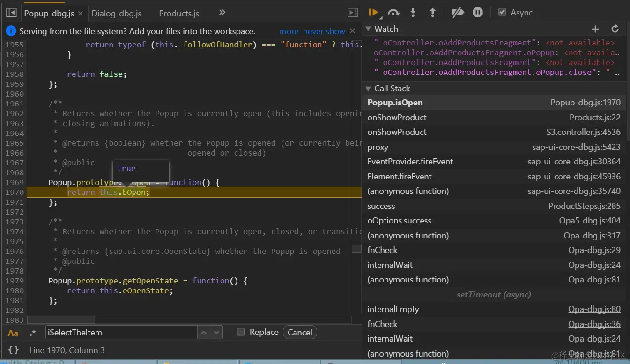Refresh watch expressions
The image size is (630, 364).
[x=615, y=29]
